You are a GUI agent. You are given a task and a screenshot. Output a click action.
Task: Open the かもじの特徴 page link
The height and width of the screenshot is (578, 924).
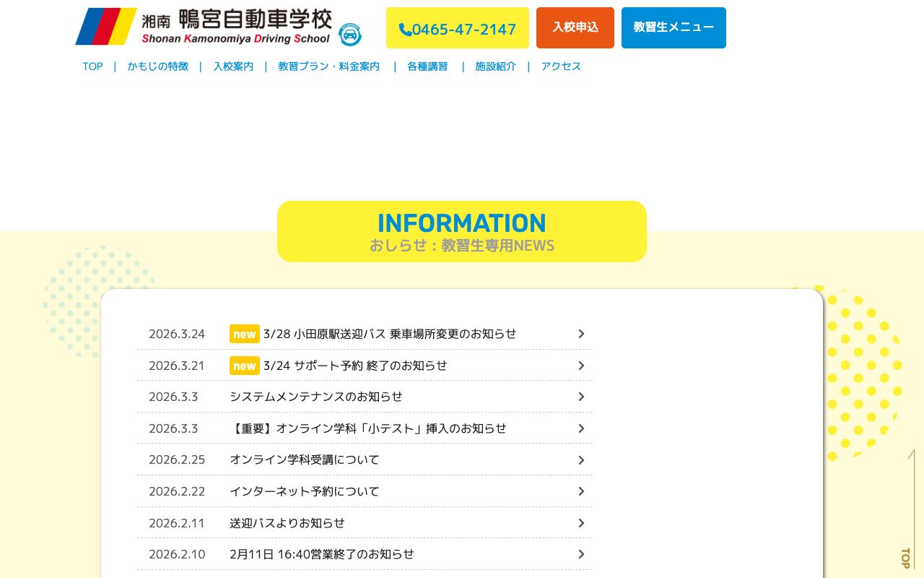point(157,66)
